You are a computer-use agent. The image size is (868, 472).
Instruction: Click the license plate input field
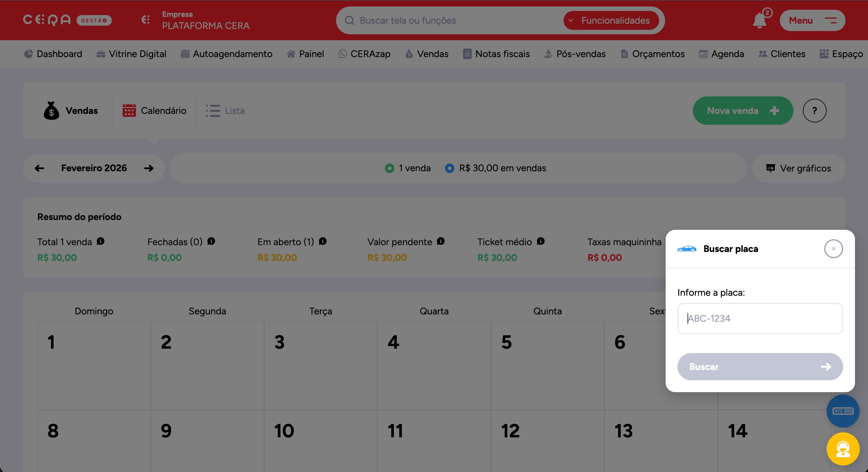(x=760, y=319)
